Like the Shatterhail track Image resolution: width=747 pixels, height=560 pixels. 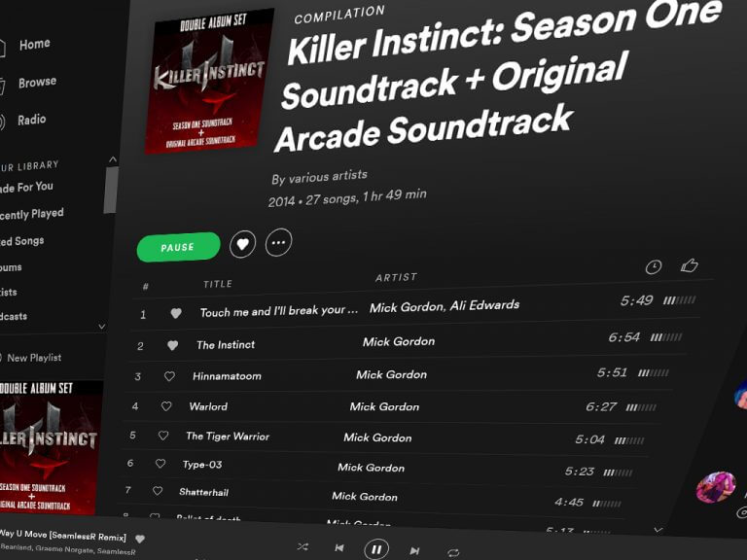click(x=158, y=490)
